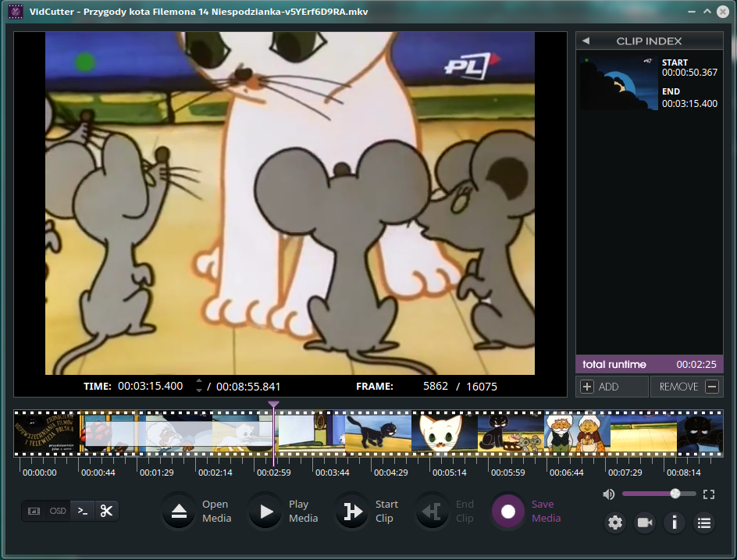Image resolution: width=737 pixels, height=560 pixels.
Task: Click the Open Media text label
Action: tap(217, 511)
